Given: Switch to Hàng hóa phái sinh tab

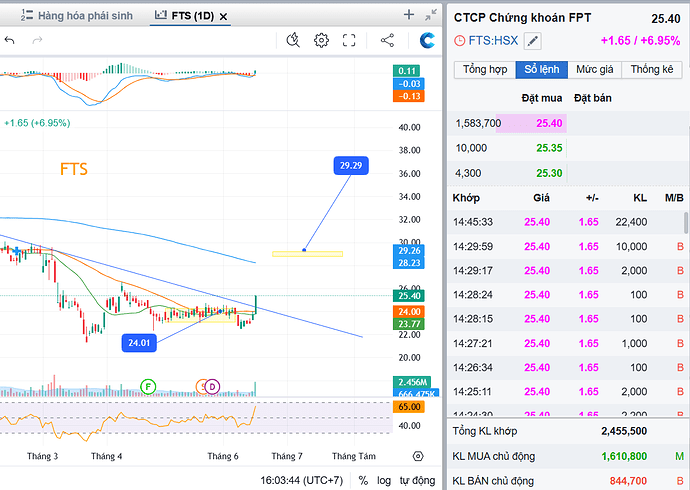Looking at the screenshot, I should click(77, 16).
